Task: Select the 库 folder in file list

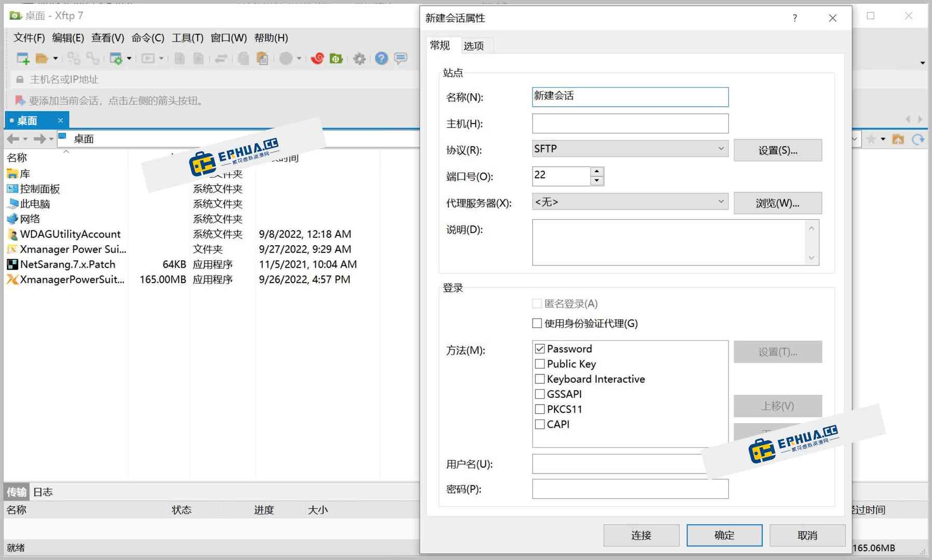Action: [x=19, y=174]
